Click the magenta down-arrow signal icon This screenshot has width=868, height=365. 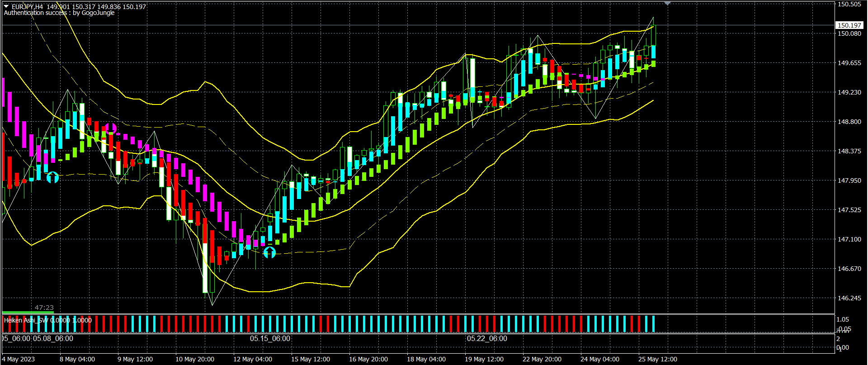[111, 128]
